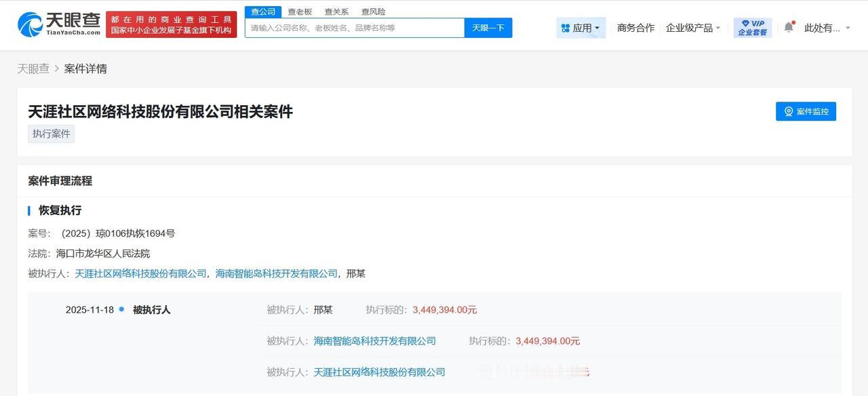Image resolution: width=868 pixels, height=396 pixels.
Task: Click 邢某 in the 被执行人 header line
Action: [356, 273]
